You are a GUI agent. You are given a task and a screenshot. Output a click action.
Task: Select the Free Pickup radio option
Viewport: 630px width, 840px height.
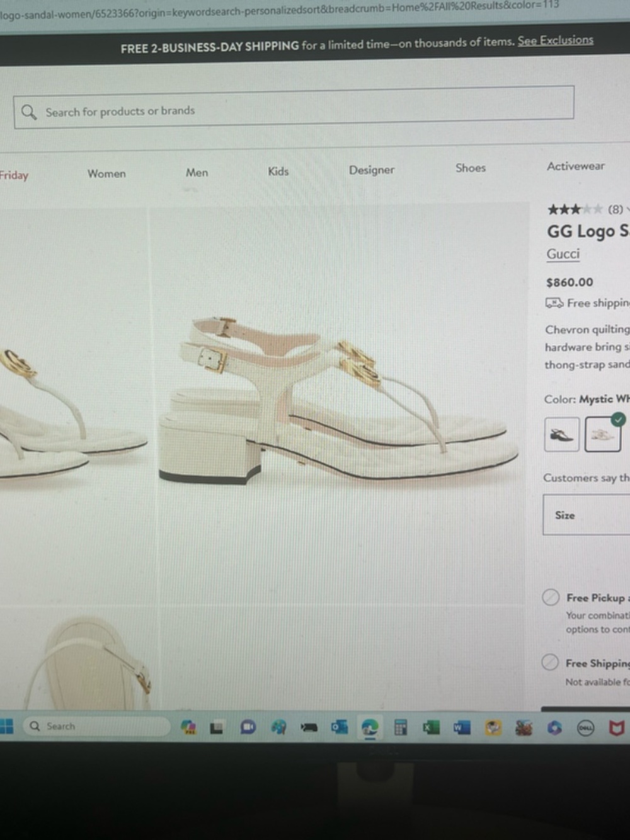(x=551, y=597)
